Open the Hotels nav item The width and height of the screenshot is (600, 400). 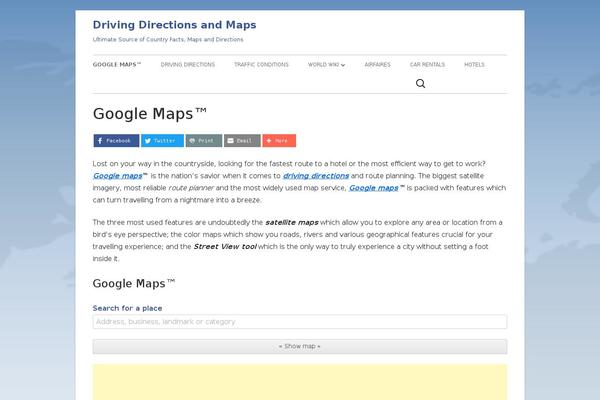click(x=474, y=65)
